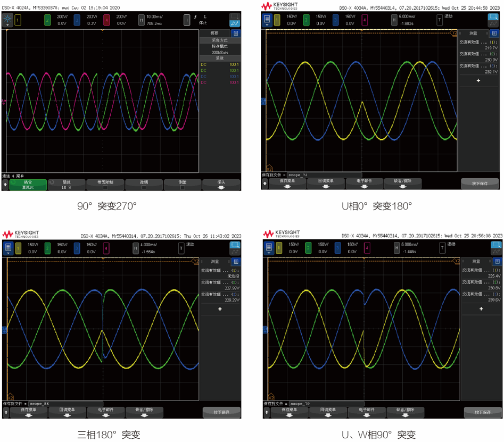Viewport: 504px width, 442px height.
Task: Expand the 探头 probe softkey menu
Action: tap(221, 185)
